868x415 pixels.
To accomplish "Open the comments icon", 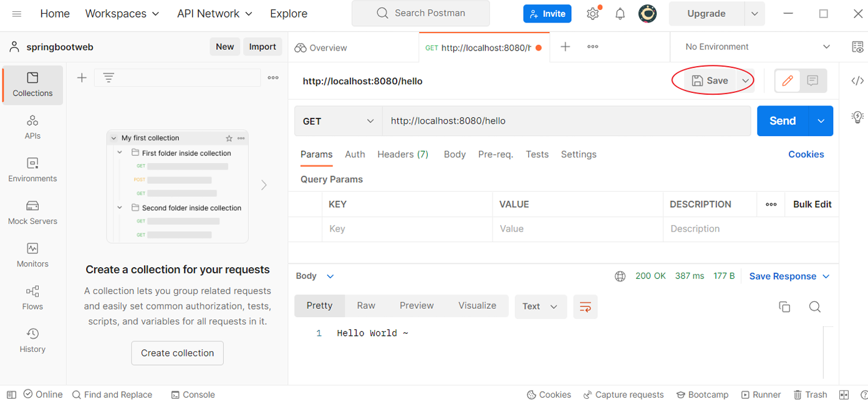I will pos(813,81).
